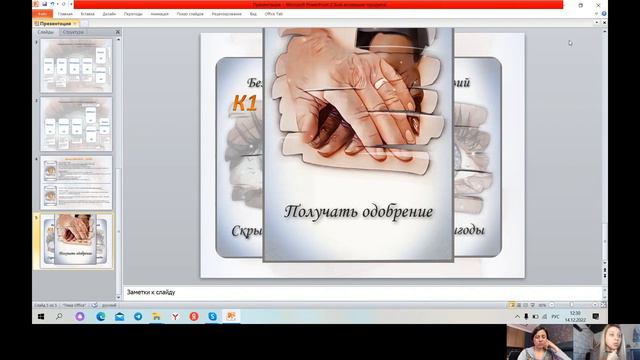Click the up arrow of the thumbnail pane scrollbar
Viewport: 640px width, 360px height.
click(118, 40)
